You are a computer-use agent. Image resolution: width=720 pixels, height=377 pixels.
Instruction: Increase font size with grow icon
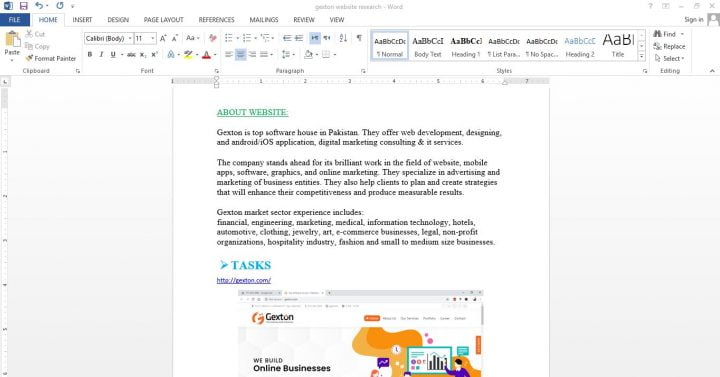pos(163,38)
